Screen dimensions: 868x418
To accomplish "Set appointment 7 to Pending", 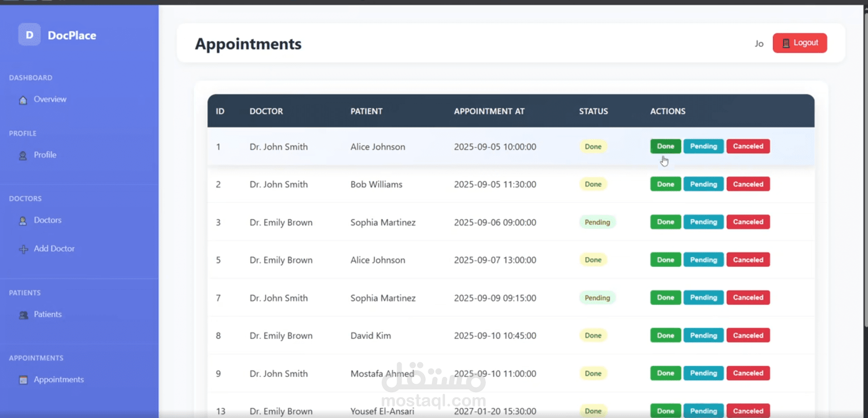I will click(x=703, y=298).
